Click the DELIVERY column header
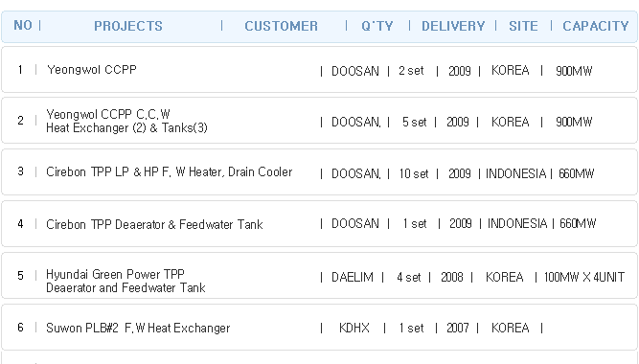 tap(453, 26)
